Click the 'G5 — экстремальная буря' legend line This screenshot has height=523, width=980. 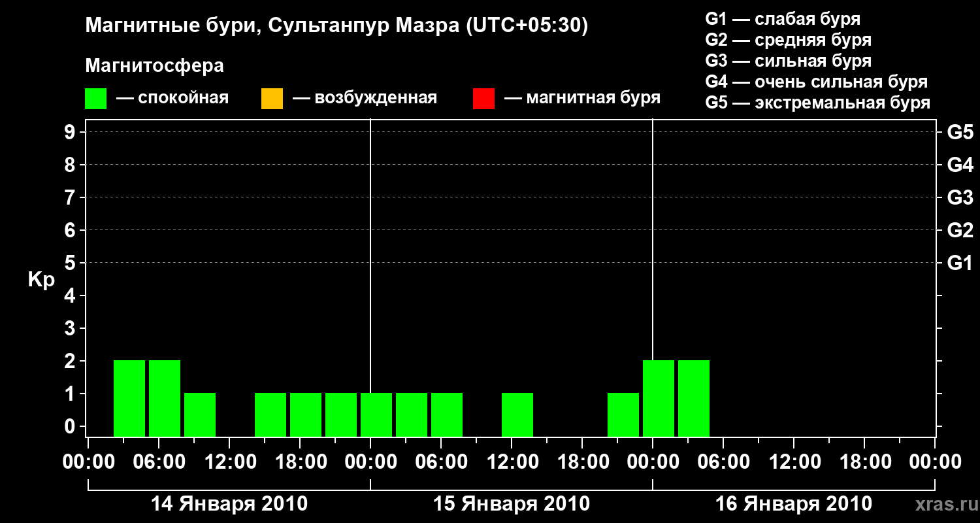tap(818, 103)
